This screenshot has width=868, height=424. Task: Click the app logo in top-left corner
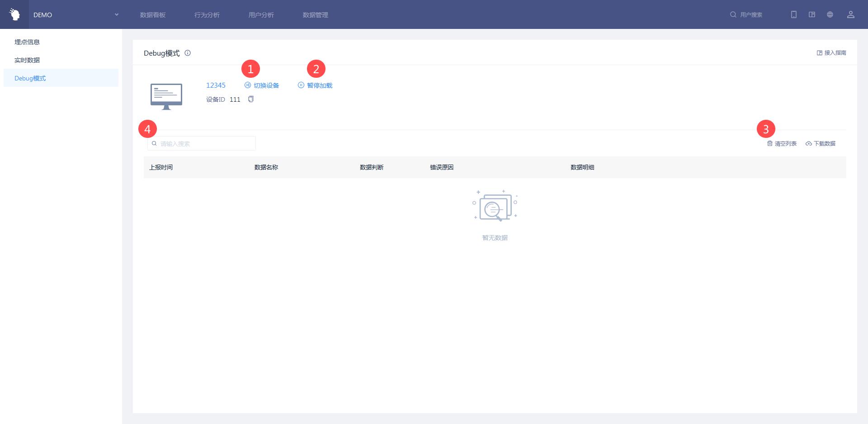14,14
